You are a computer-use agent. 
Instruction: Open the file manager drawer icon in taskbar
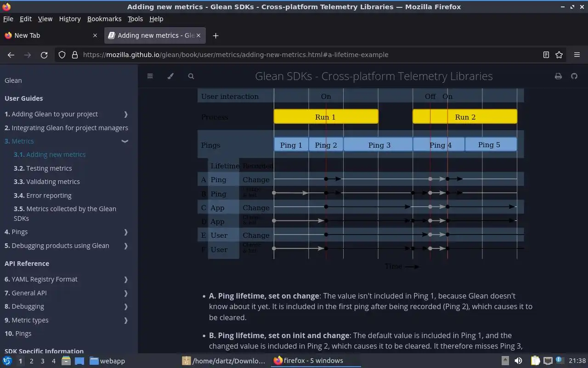pos(66,361)
